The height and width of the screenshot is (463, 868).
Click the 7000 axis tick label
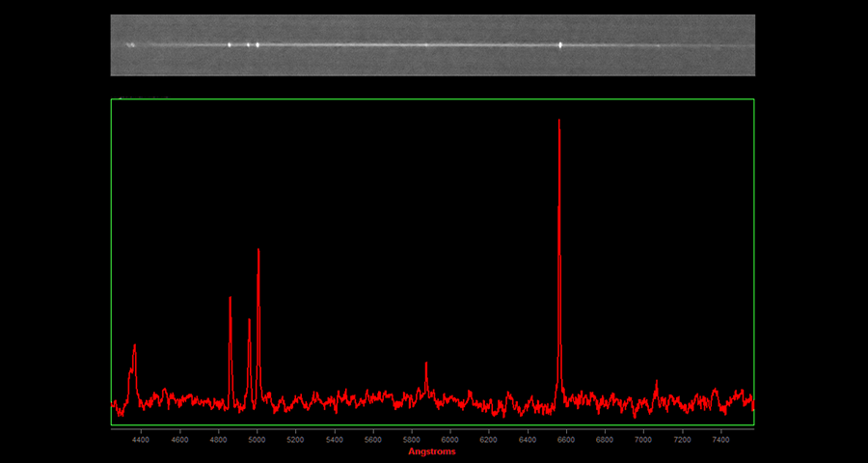(x=643, y=439)
